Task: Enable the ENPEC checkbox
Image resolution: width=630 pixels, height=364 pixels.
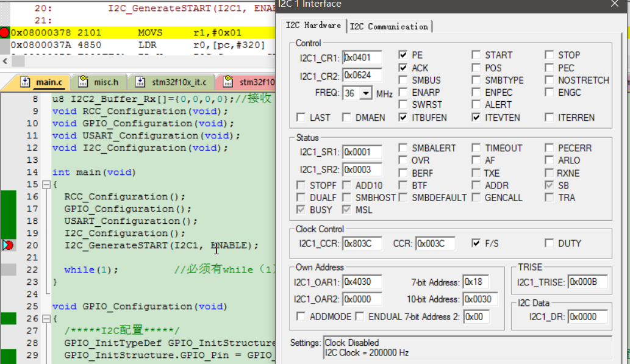Action: point(476,92)
